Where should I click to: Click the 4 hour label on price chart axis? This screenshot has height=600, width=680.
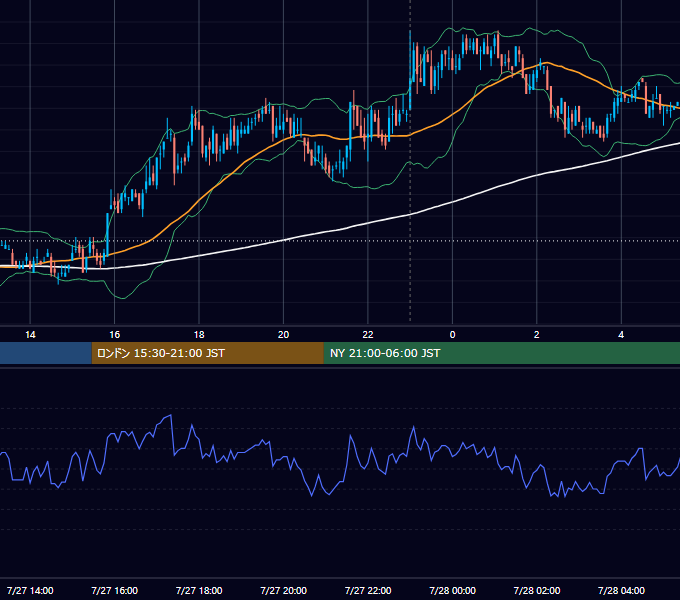click(621, 335)
